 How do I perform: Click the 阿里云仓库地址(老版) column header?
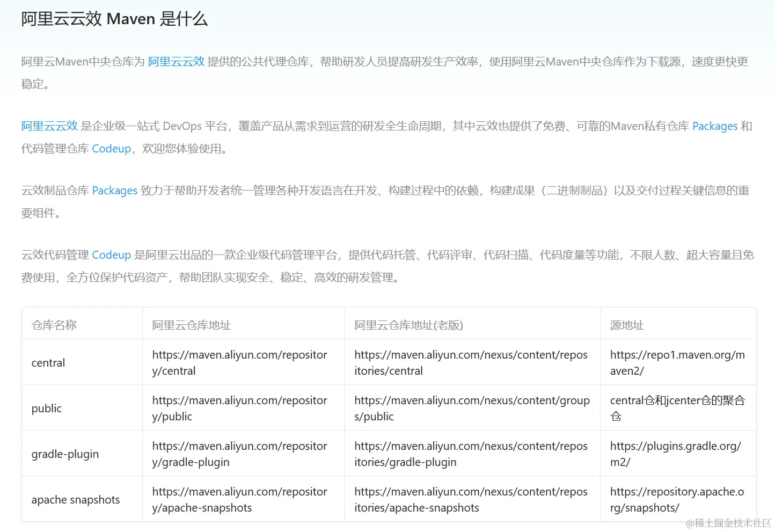coord(409,325)
